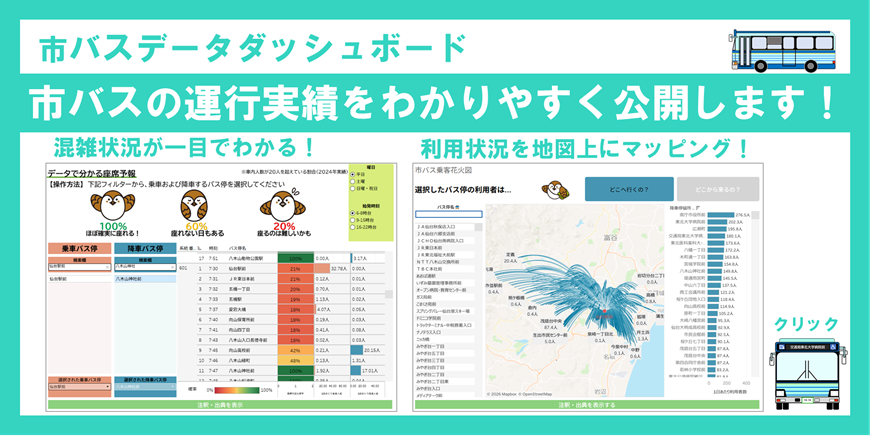
Task: Open the boarding stop 検索欄 dropdown
Action: point(79,268)
